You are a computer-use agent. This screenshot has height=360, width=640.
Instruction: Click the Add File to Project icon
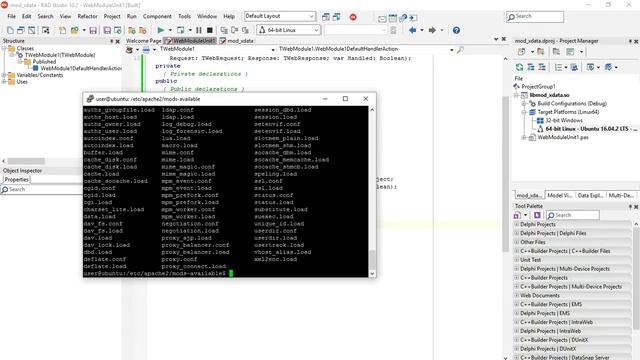tap(132, 30)
